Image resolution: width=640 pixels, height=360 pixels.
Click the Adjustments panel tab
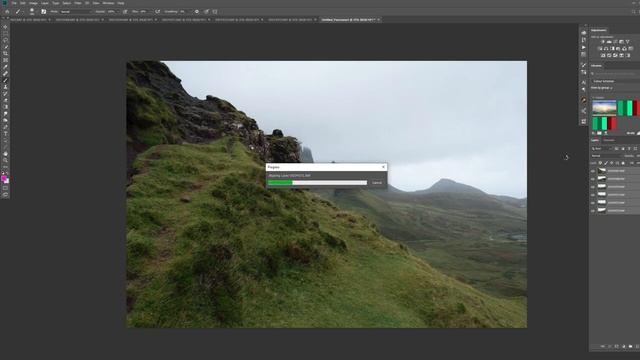599,30
